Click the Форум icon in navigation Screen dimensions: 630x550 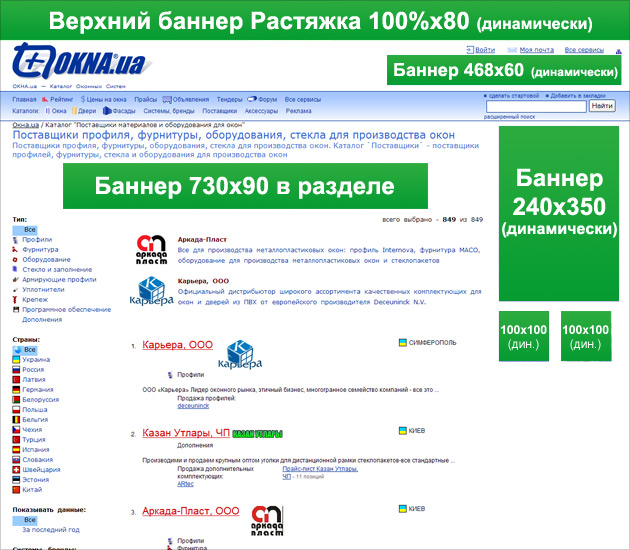point(252,99)
